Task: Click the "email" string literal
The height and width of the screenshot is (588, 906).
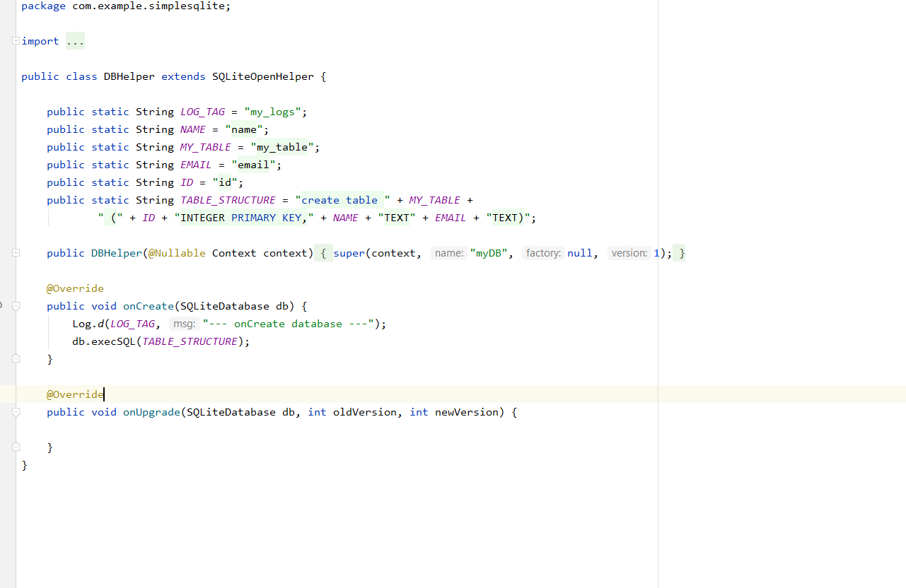Action: pyautogui.click(x=253, y=165)
